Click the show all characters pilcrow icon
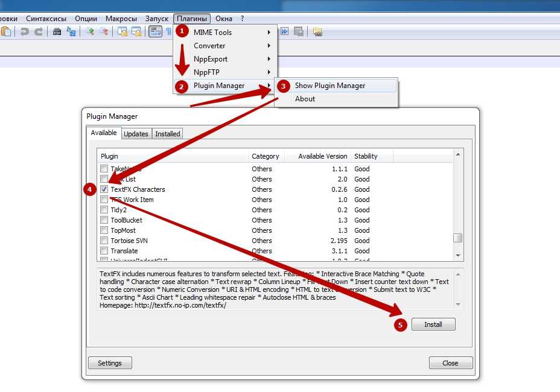The height and width of the screenshot is (392, 560). tap(168, 32)
